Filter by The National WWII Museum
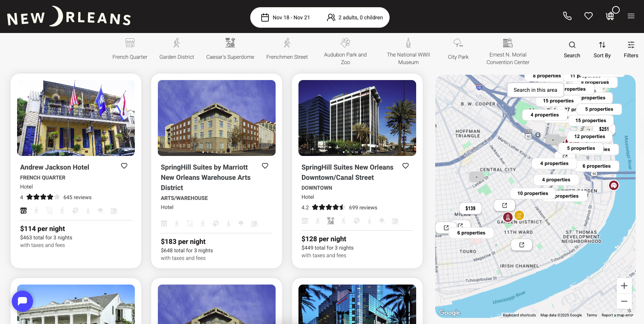 click(409, 52)
